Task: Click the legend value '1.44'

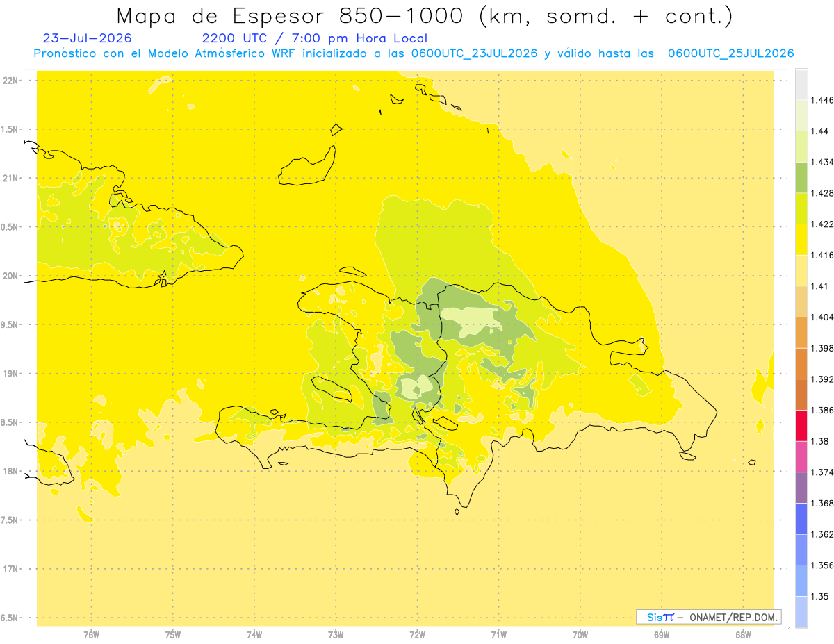Action: point(819,131)
